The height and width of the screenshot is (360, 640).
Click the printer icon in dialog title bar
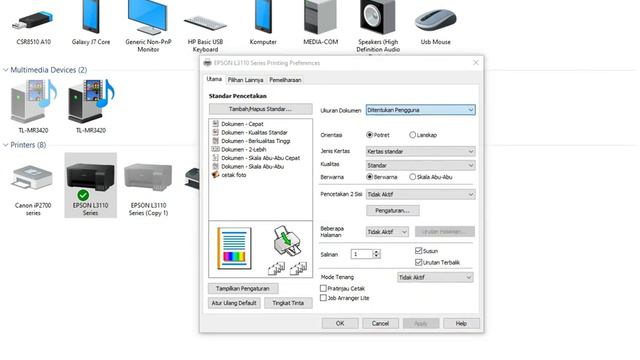click(x=207, y=63)
